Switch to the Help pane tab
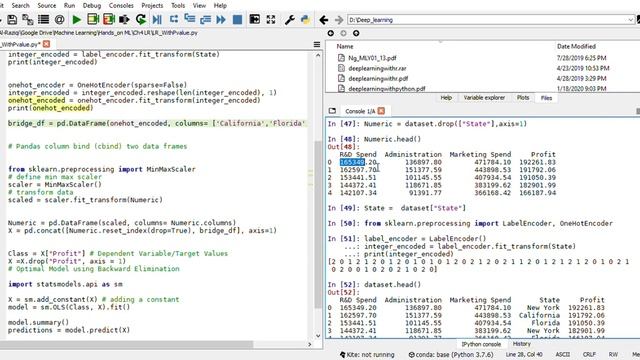Screen dimensions: 640x360 coord(446,98)
